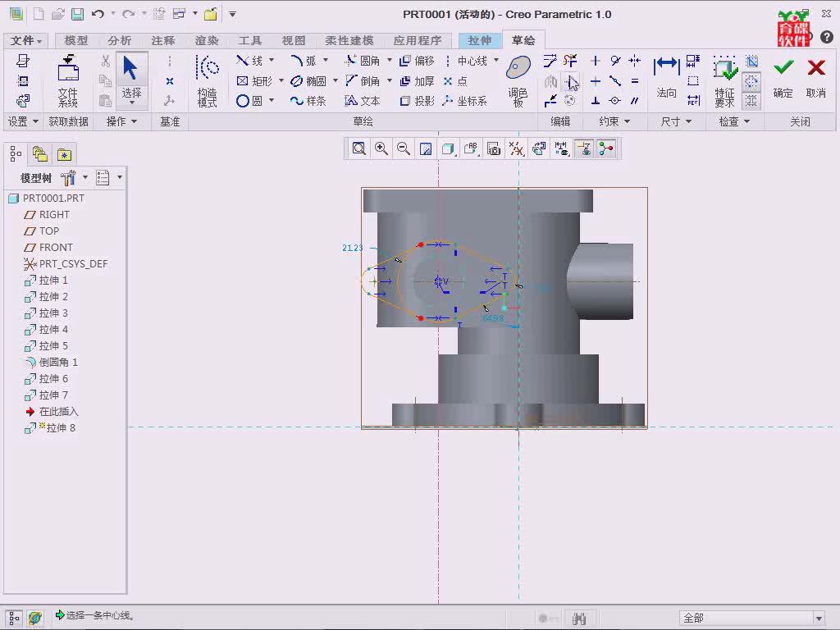The height and width of the screenshot is (630, 840).
Task: Expand the 椭圆 ellipse dropdown arrow
Action: 336,80
